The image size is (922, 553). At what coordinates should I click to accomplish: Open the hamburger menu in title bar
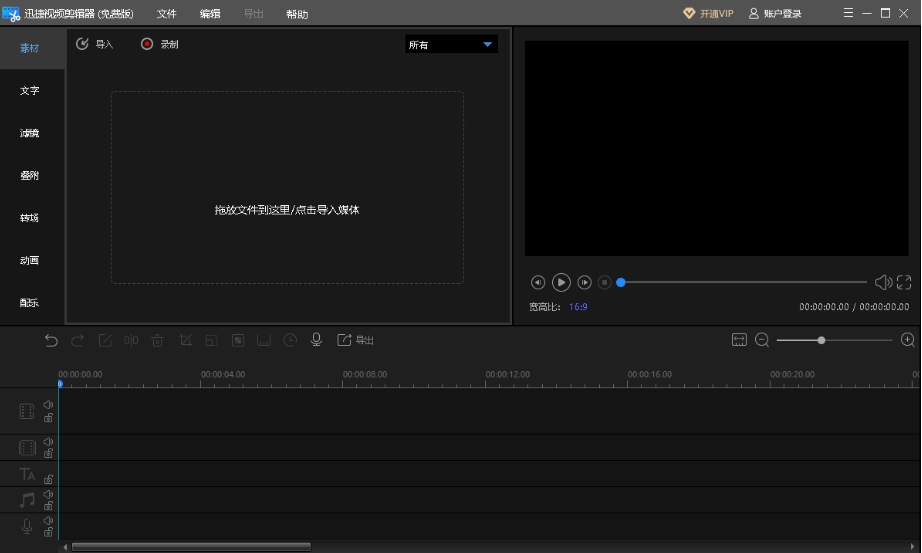(x=848, y=13)
